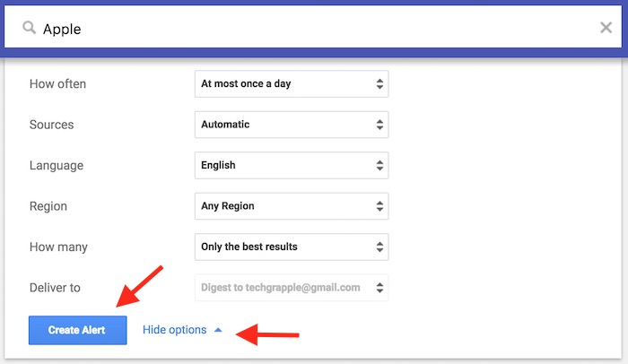Click the "Language" label text
628x364 pixels.
pos(57,165)
